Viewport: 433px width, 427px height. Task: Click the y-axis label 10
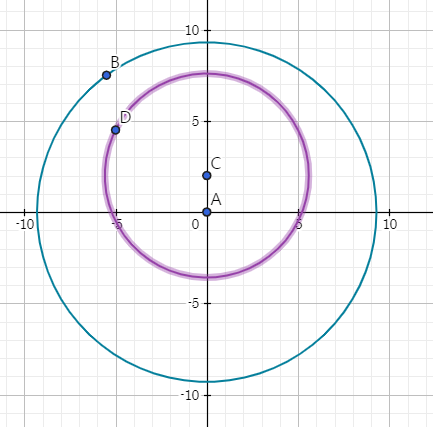[192, 31]
